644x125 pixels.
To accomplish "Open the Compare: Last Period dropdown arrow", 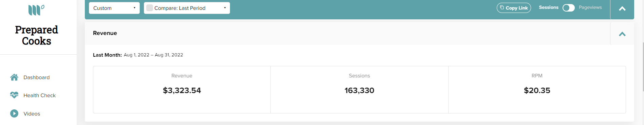I will (x=225, y=8).
